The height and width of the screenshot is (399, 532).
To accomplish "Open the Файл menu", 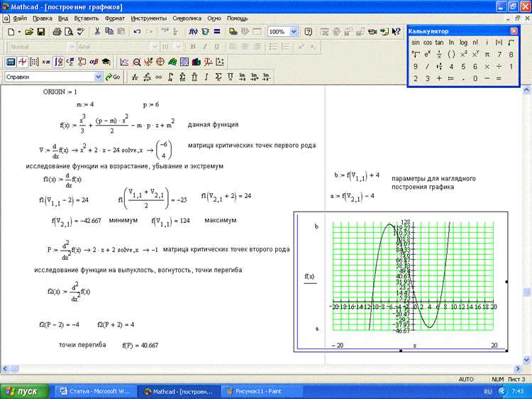I will (20, 18).
